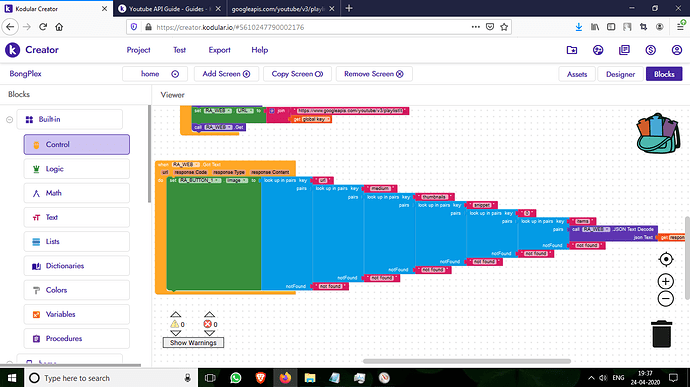The height and width of the screenshot is (387, 690).
Task: Zoom in the blocks workspace
Action: (666, 281)
